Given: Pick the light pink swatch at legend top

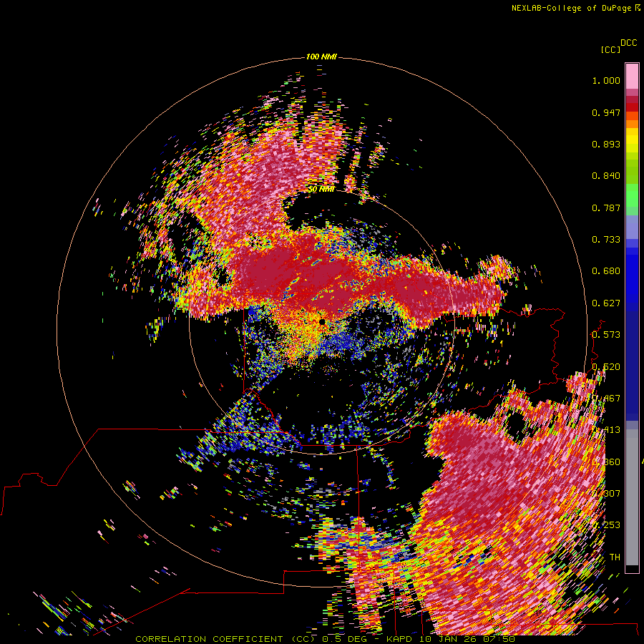Looking at the screenshot, I should 632,76.
